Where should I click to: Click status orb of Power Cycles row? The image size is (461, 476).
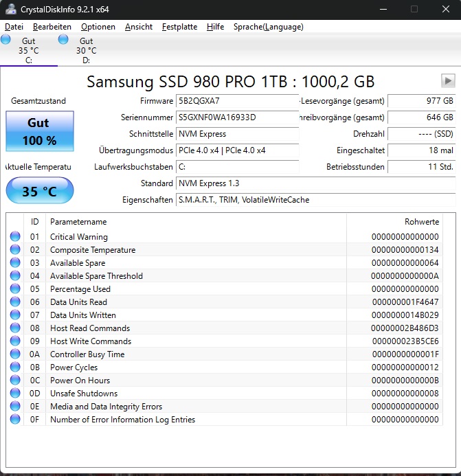(x=15, y=367)
